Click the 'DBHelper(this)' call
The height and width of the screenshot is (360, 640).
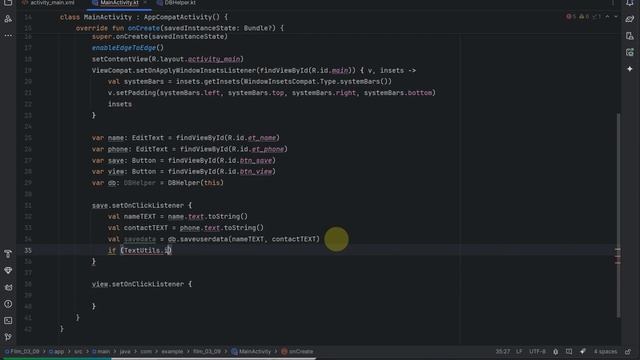pos(196,183)
